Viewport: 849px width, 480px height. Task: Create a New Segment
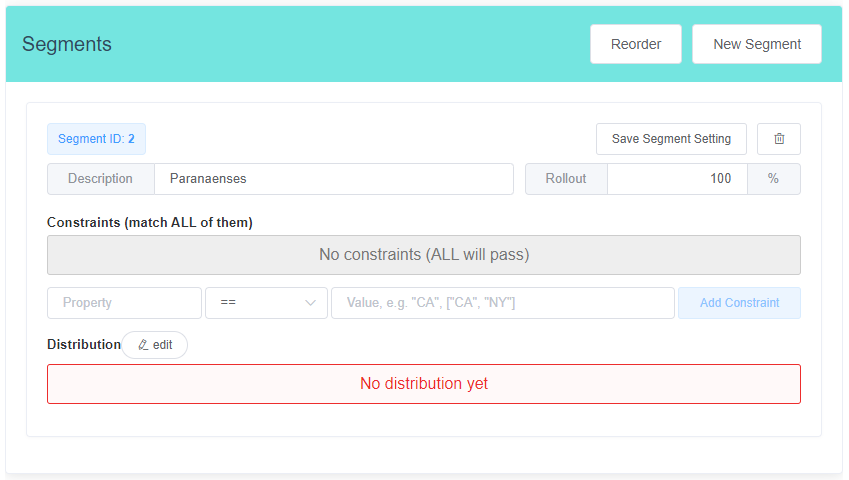click(756, 44)
